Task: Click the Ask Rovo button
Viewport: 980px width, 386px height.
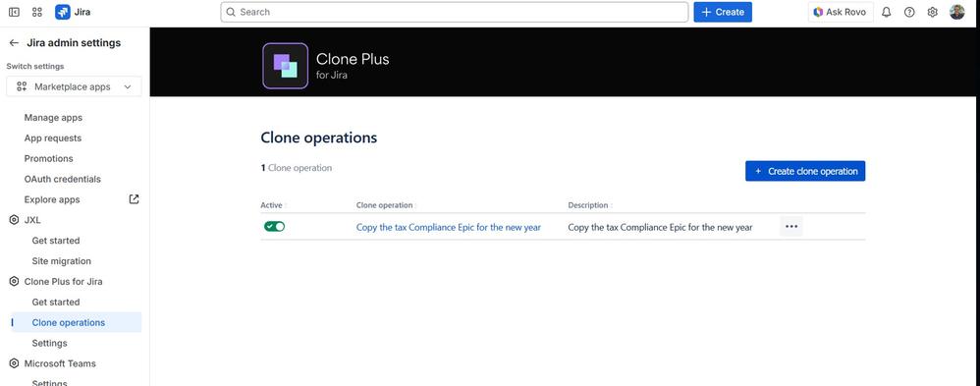Action: point(841,12)
